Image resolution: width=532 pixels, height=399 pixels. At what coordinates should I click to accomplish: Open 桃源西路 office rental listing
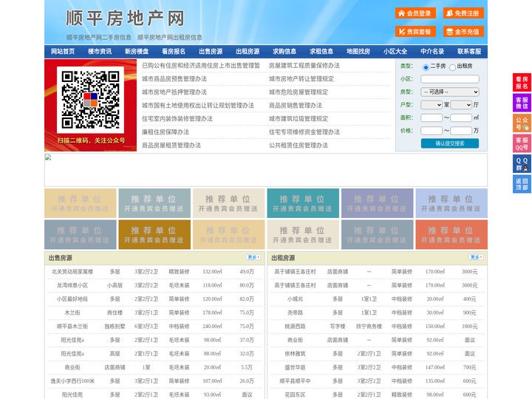coord(295,327)
